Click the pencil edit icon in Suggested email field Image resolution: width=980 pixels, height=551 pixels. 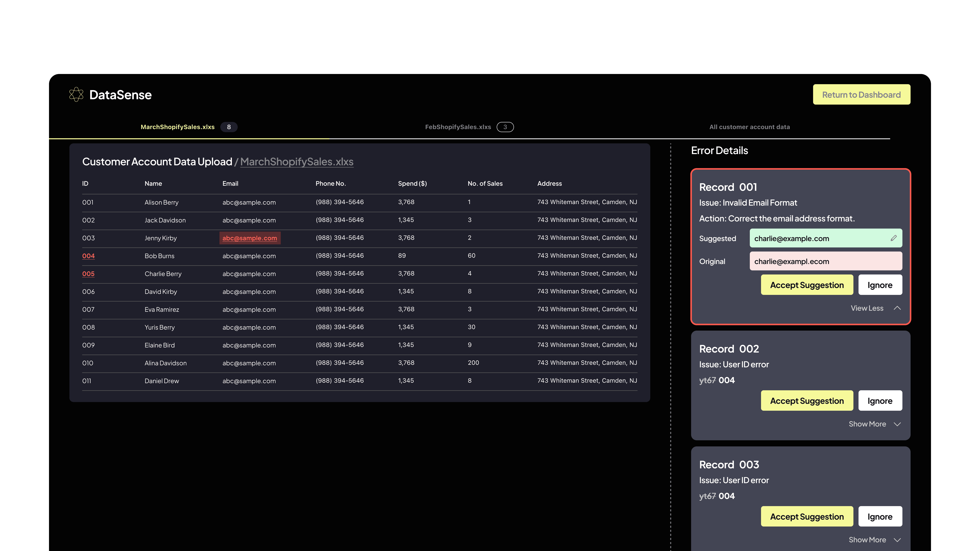click(893, 238)
